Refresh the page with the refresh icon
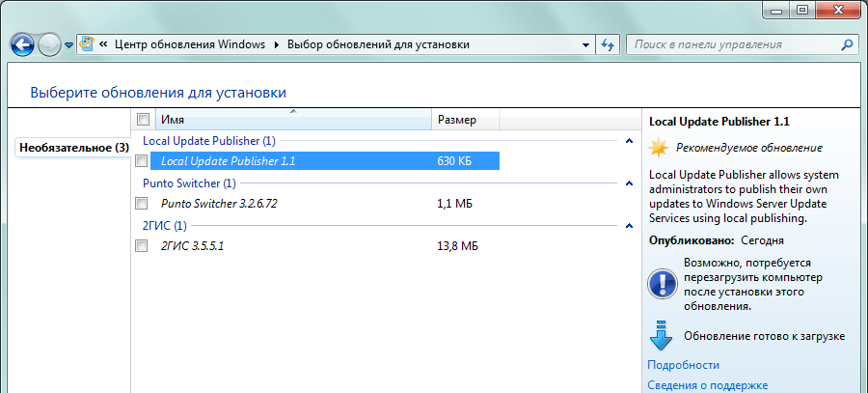The image size is (868, 393). [608, 44]
